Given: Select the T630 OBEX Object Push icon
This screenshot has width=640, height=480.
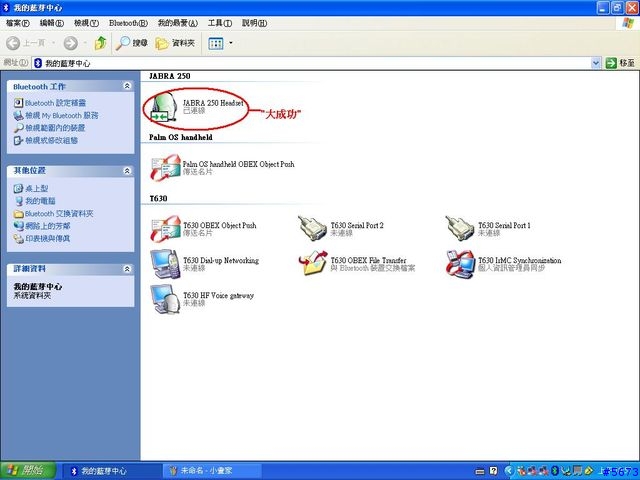Looking at the screenshot, I should pyautogui.click(x=165, y=229).
